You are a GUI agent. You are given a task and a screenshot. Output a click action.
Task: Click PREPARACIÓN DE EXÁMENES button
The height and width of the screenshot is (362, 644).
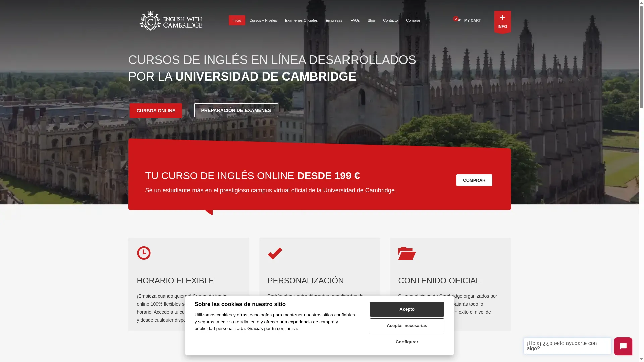[236, 110]
